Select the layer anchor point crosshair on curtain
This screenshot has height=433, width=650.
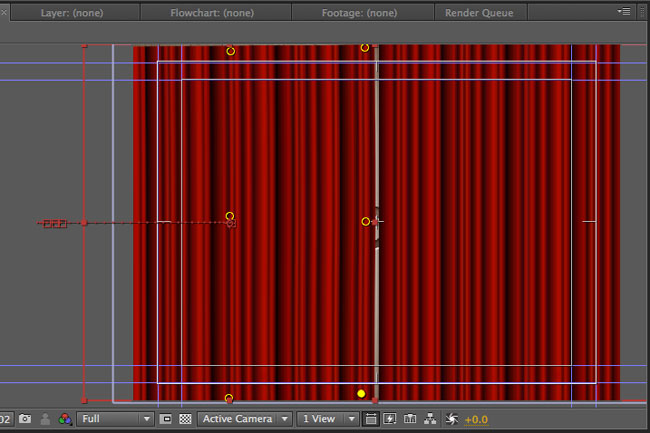click(231, 224)
